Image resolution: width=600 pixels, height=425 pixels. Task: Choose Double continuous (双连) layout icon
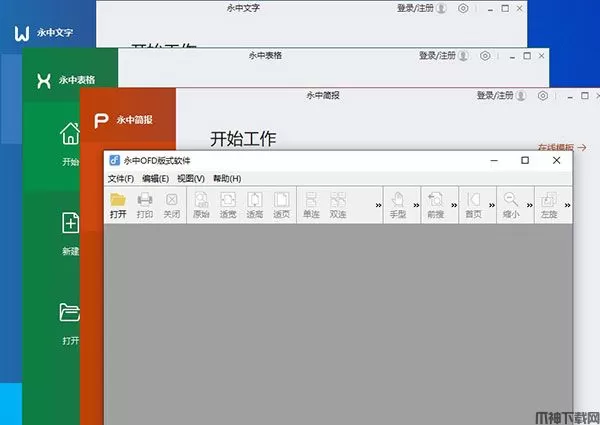click(x=338, y=200)
